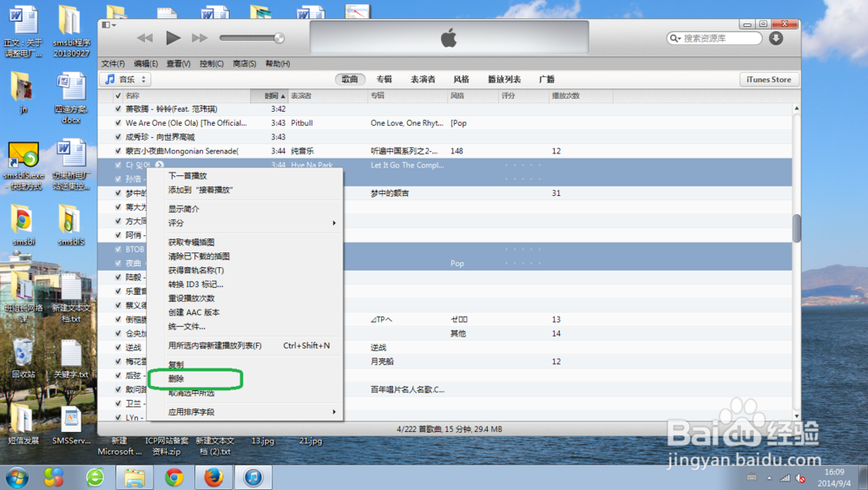
Task: Sort songs by the 时间 column header
Action: click(x=270, y=95)
